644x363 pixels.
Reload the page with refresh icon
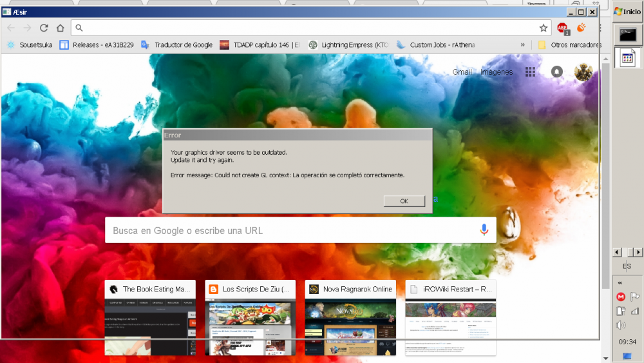pyautogui.click(x=44, y=28)
